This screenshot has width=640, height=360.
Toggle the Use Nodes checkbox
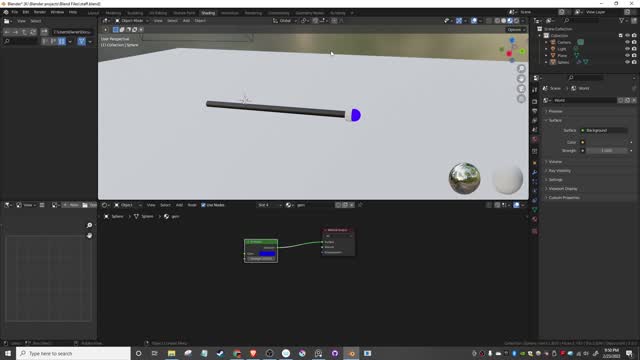pos(203,205)
